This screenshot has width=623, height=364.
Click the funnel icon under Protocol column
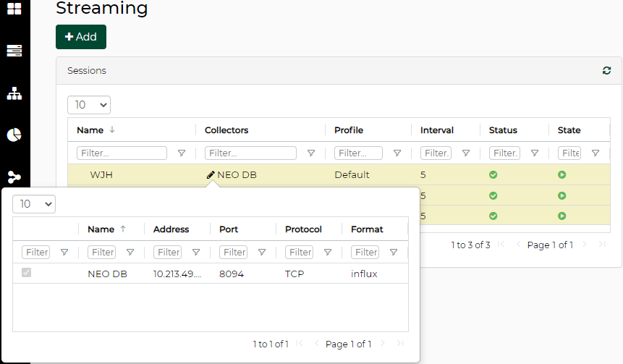coord(328,253)
